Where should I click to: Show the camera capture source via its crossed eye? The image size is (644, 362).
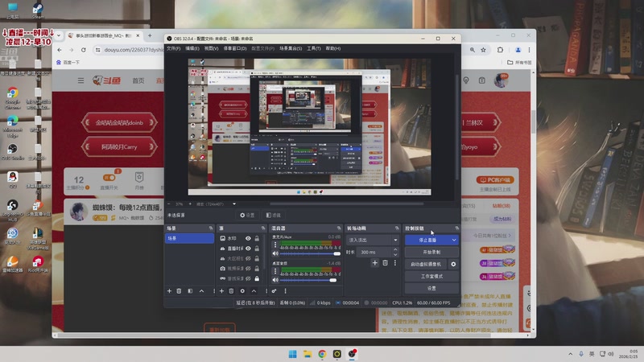click(x=248, y=269)
